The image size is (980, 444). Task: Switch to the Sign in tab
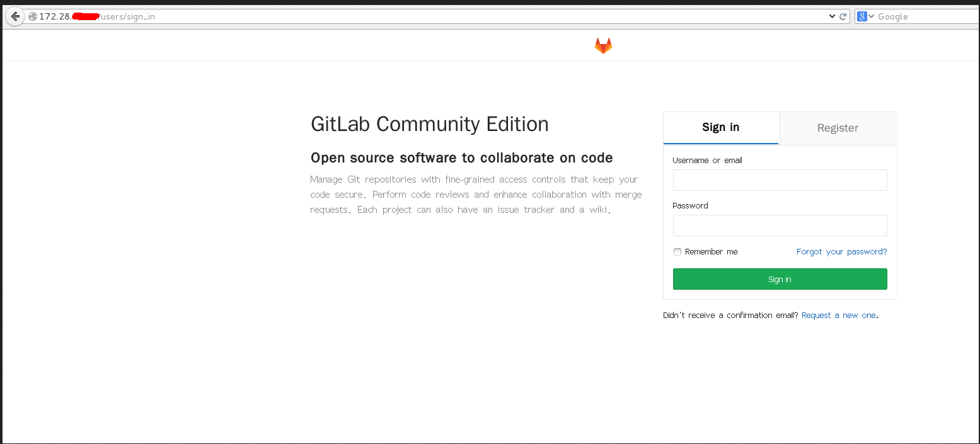pos(721,128)
